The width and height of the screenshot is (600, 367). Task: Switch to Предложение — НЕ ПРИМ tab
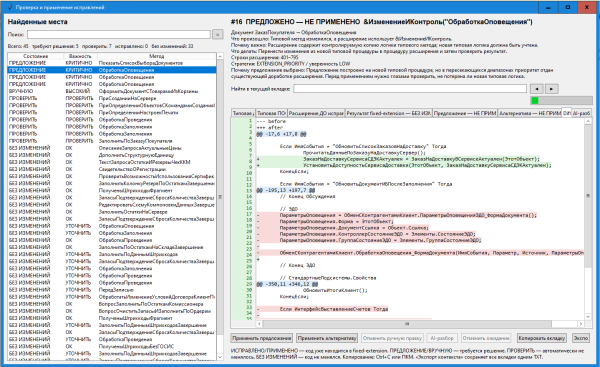[x=465, y=113]
